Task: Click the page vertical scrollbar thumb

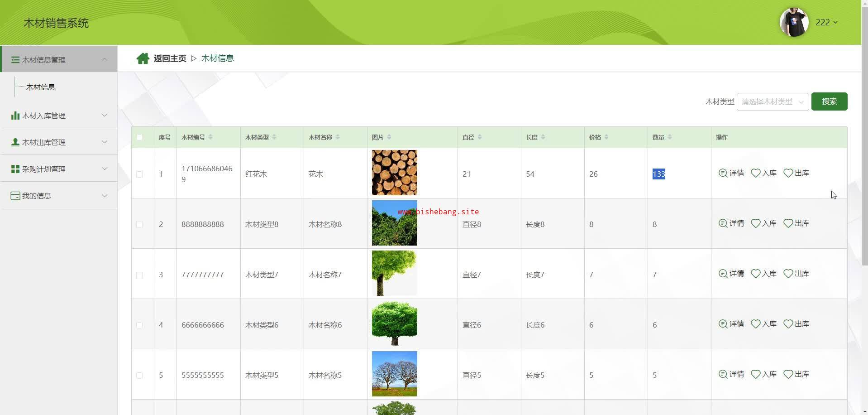Action: point(864,136)
